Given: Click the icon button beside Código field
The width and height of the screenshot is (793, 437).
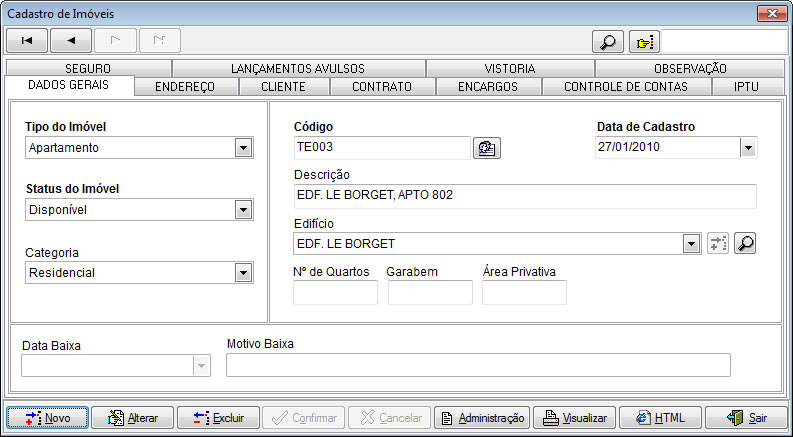Looking at the screenshot, I should pos(487,148).
